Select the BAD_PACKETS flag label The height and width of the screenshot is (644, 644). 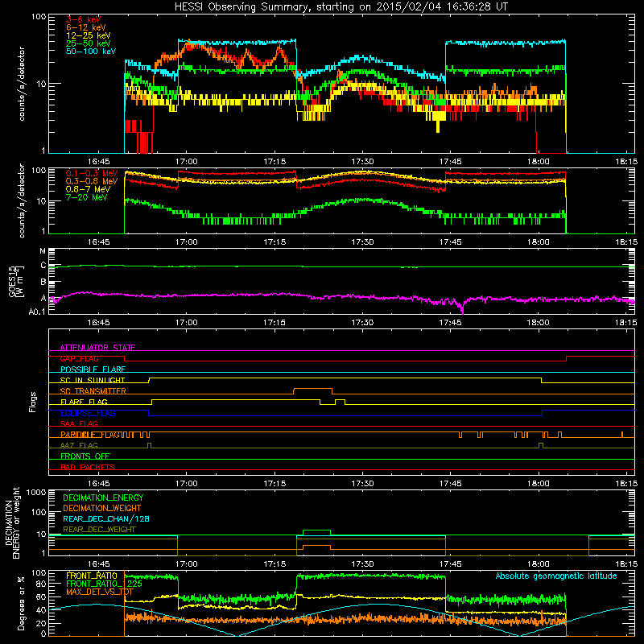click(88, 467)
